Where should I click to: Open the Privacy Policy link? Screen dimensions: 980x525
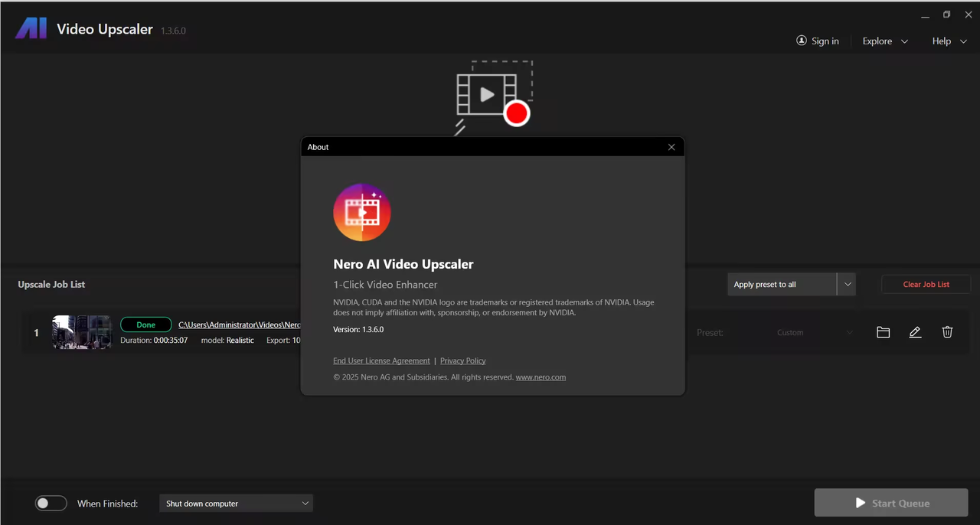[463, 360]
